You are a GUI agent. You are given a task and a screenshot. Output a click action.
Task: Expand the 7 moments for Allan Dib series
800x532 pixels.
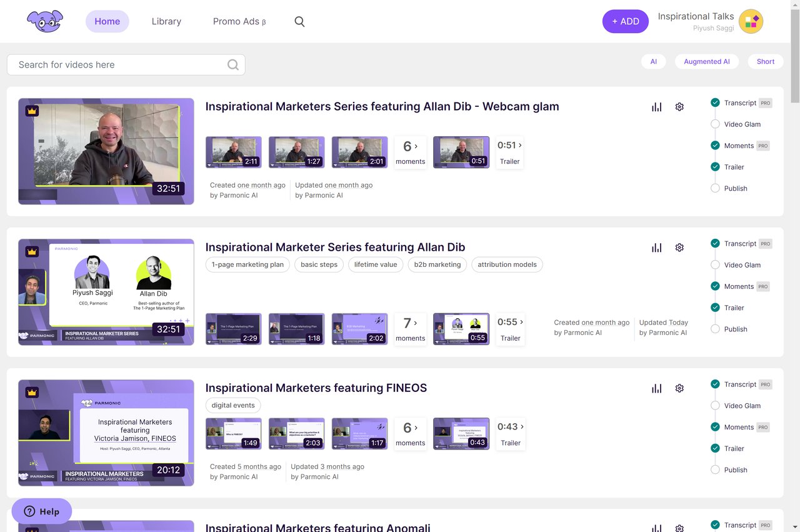tap(410, 329)
